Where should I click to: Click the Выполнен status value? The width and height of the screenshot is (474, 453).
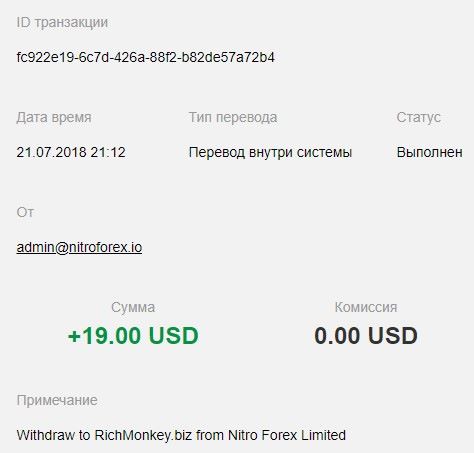[430, 152]
